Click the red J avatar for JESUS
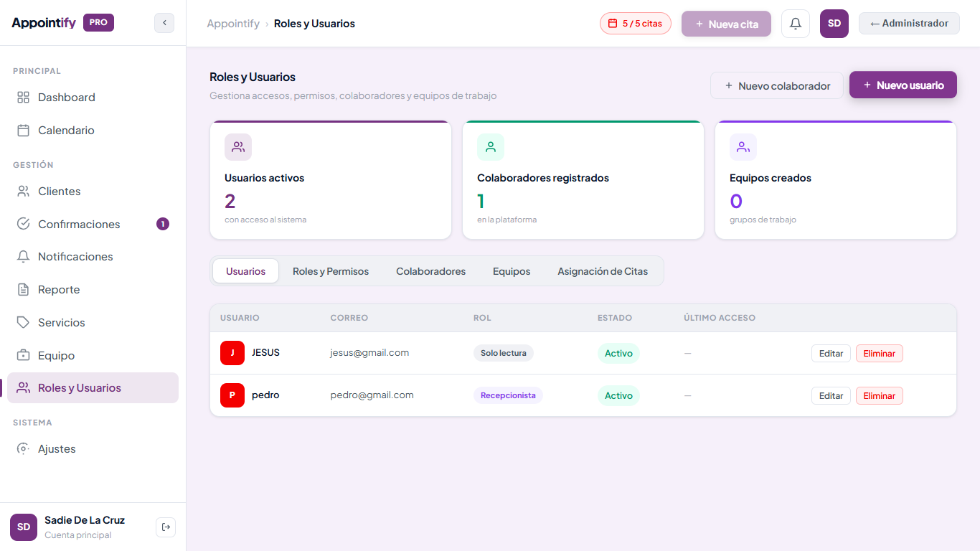 (232, 353)
